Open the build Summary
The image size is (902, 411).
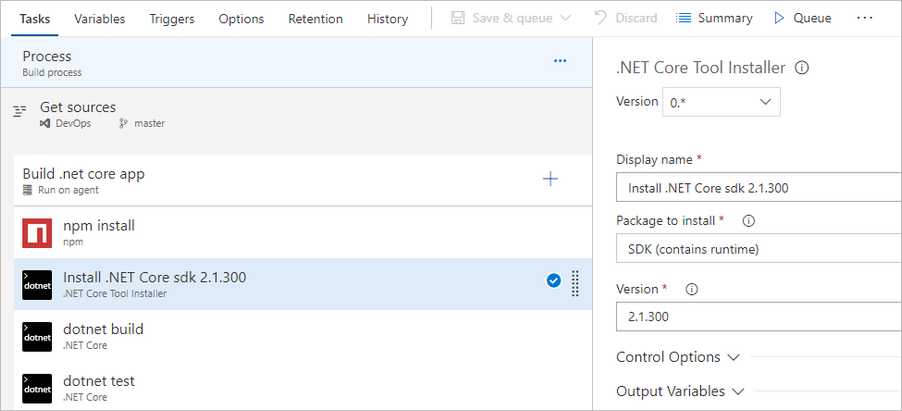[x=714, y=18]
